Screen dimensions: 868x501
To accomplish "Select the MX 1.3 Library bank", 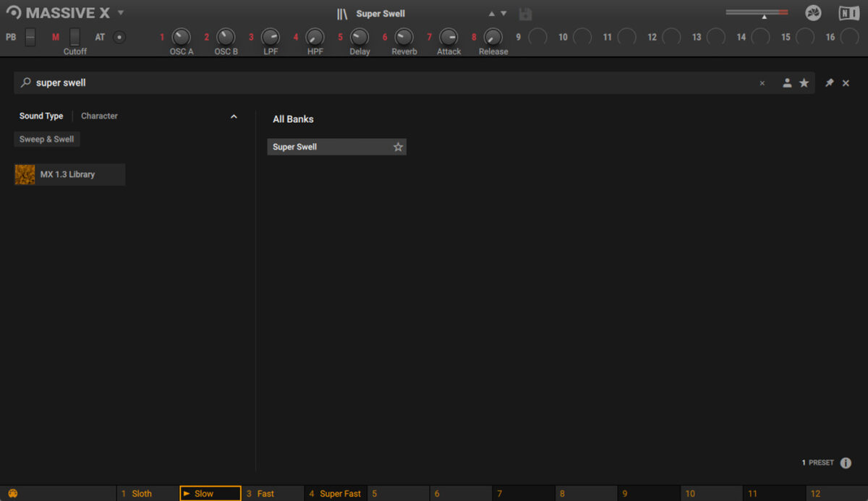I will coord(69,174).
